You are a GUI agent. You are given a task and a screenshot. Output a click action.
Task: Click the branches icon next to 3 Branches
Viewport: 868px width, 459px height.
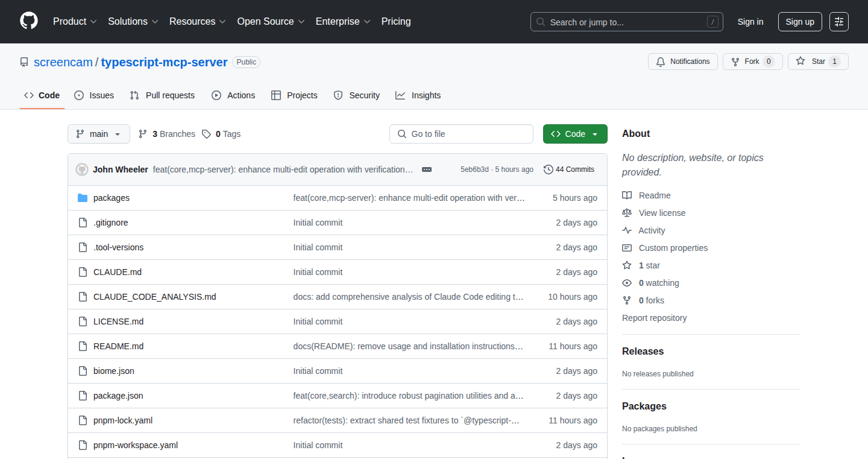point(143,134)
